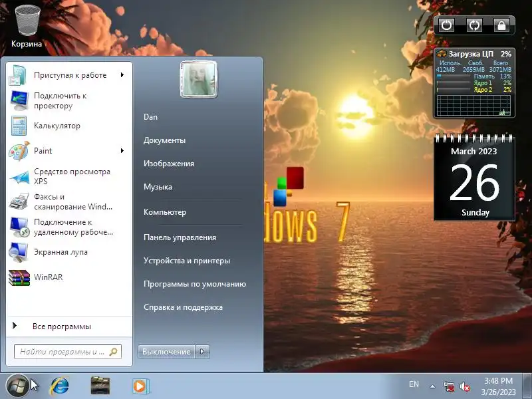This screenshot has width=532, height=399.
Task: Click Show desktop strip at taskbar end
Action: point(527,386)
